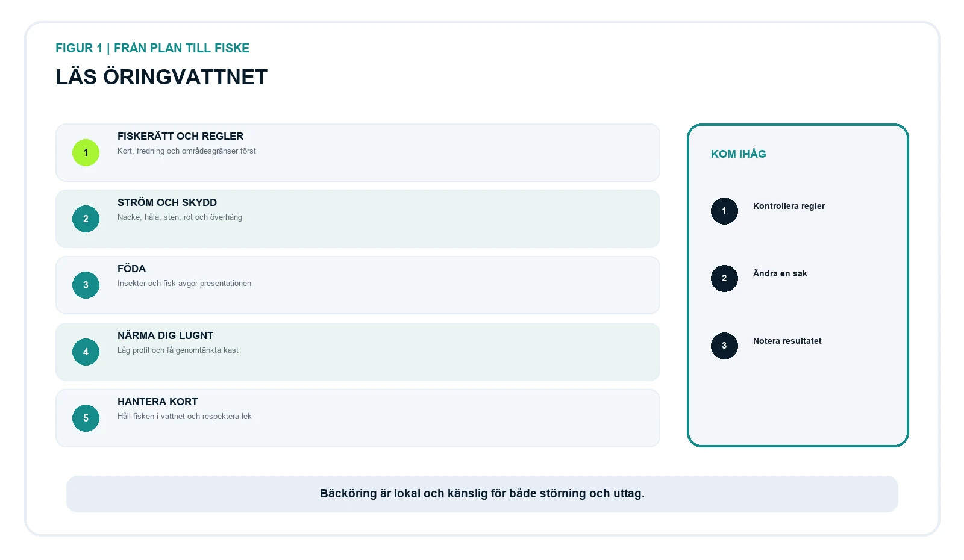Image resolution: width=964 pixels, height=560 pixels.
Task: Select the HANTERA KORT heading
Action: [x=157, y=402]
